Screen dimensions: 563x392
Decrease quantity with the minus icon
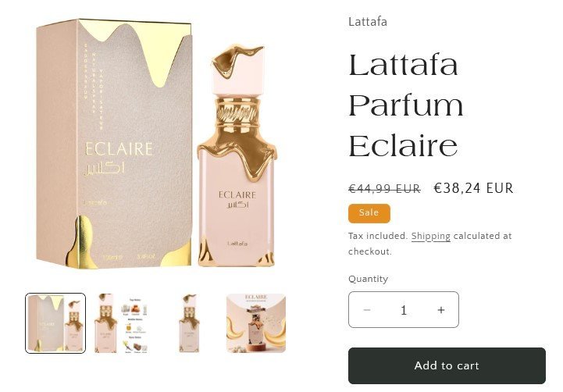click(x=367, y=310)
